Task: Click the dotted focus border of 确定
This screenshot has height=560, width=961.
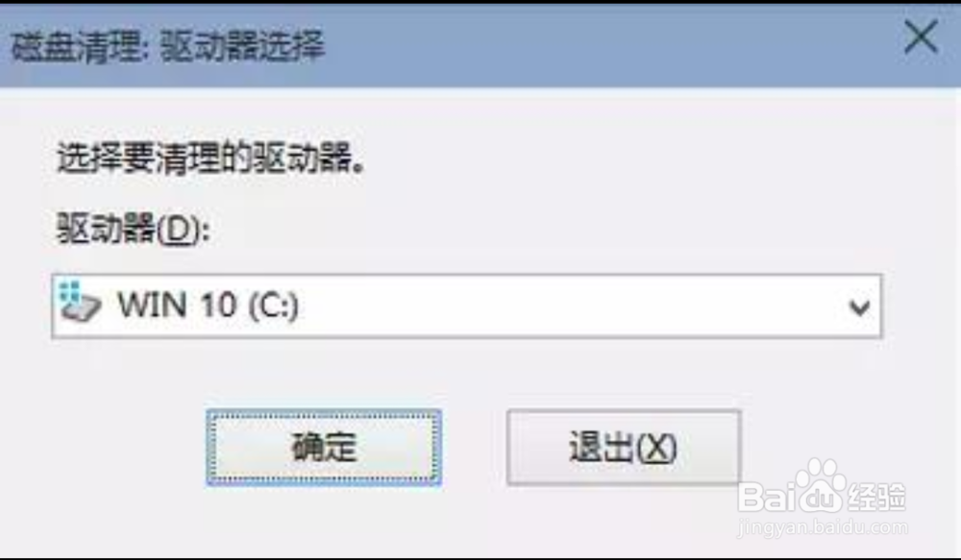Action: click(x=324, y=417)
